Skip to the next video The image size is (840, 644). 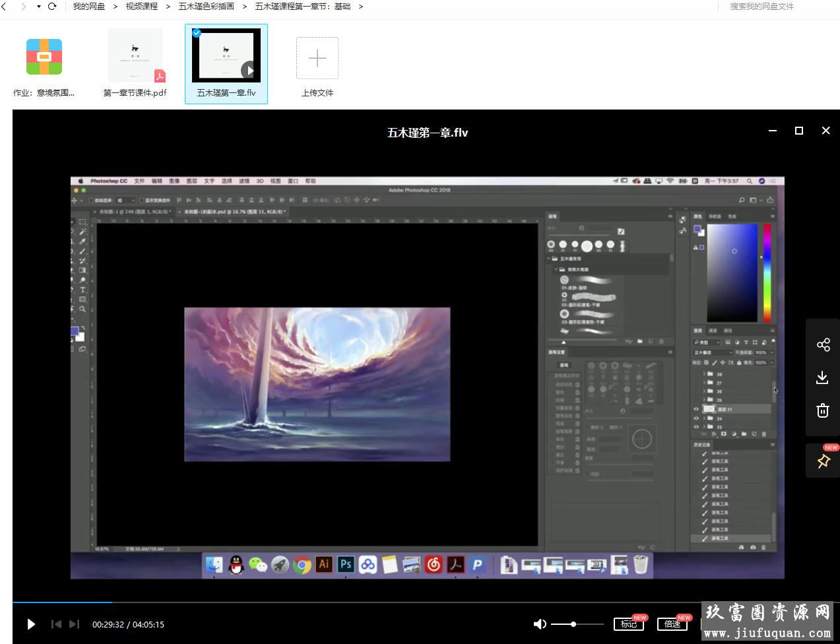pyautogui.click(x=74, y=624)
